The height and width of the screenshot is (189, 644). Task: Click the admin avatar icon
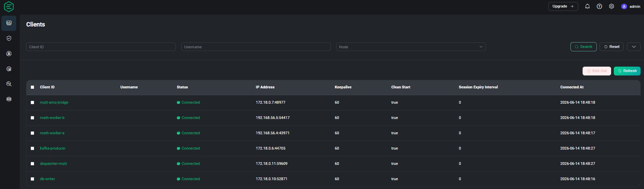pos(624,6)
